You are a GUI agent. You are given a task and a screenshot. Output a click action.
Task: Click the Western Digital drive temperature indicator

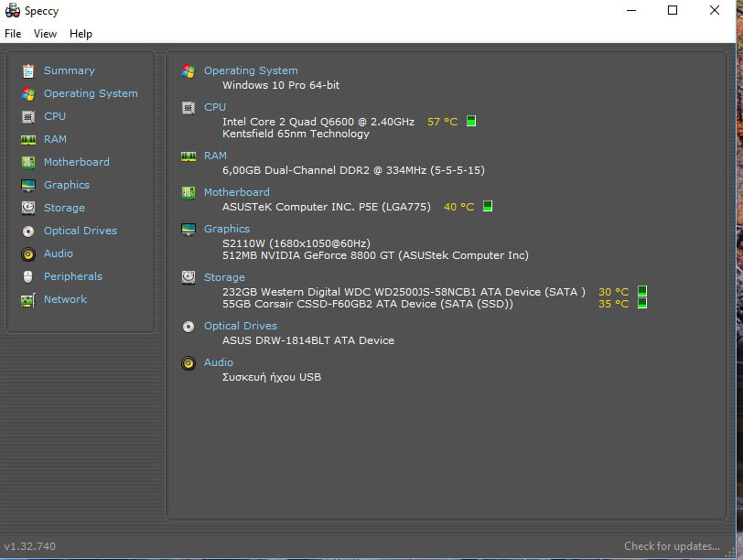(642, 291)
